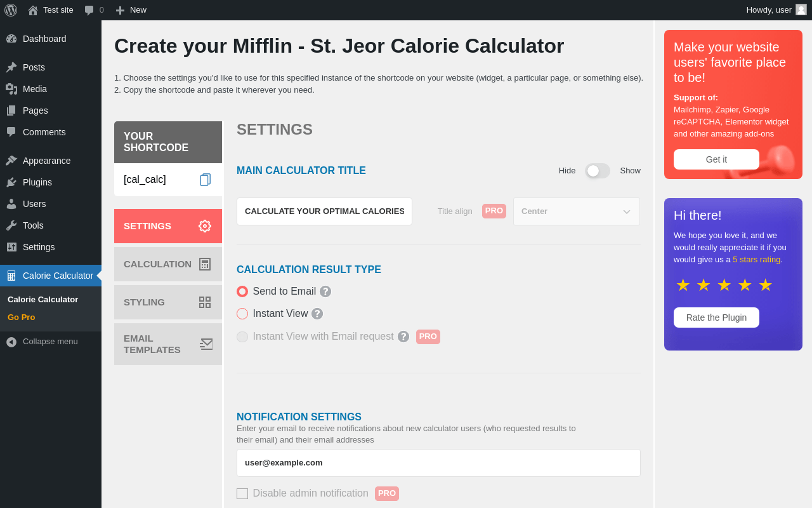The width and height of the screenshot is (812, 508).
Task: Switch to the Calculation tab
Action: coord(168,264)
